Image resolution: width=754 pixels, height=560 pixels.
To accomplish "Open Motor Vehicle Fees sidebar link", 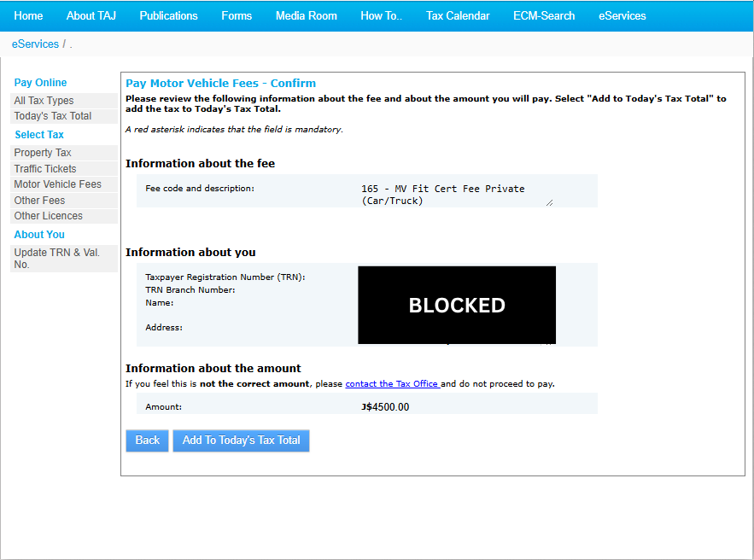I will [x=57, y=184].
